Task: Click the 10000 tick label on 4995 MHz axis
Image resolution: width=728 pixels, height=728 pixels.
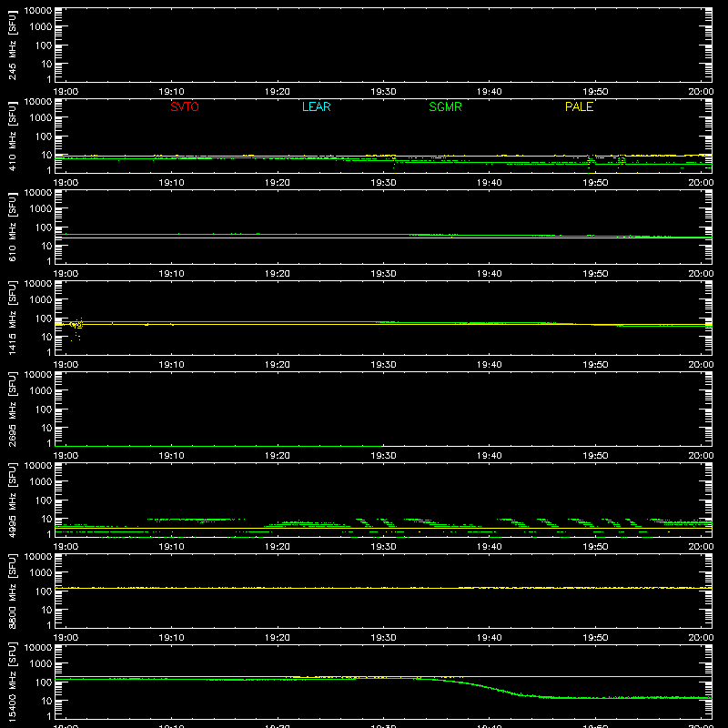Action: [38, 466]
